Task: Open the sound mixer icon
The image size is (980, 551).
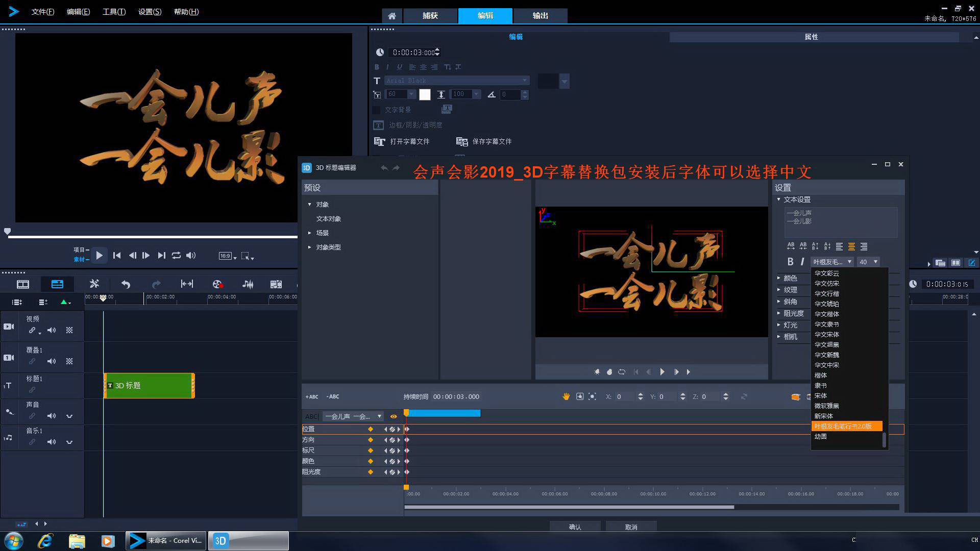Action: 248,284
